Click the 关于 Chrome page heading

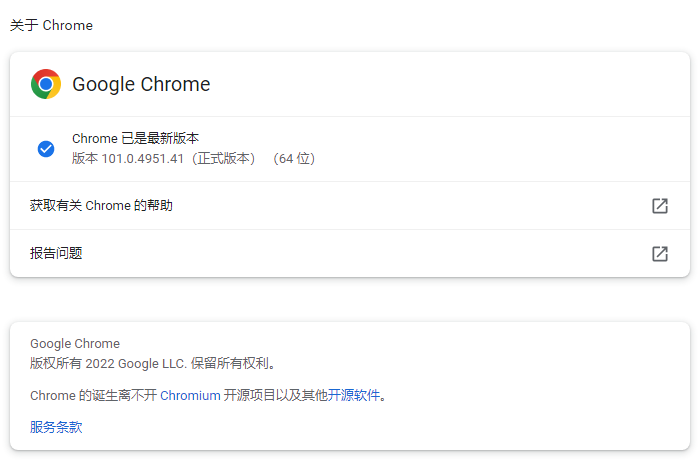51,25
